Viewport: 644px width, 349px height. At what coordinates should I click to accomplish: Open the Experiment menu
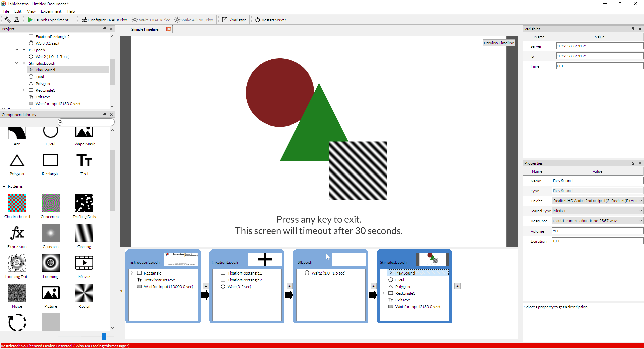pyautogui.click(x=51, y=11)
